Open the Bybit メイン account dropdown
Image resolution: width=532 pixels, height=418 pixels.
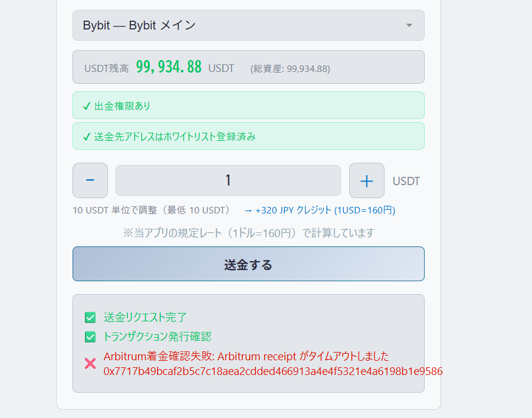[x=248, y=25]
